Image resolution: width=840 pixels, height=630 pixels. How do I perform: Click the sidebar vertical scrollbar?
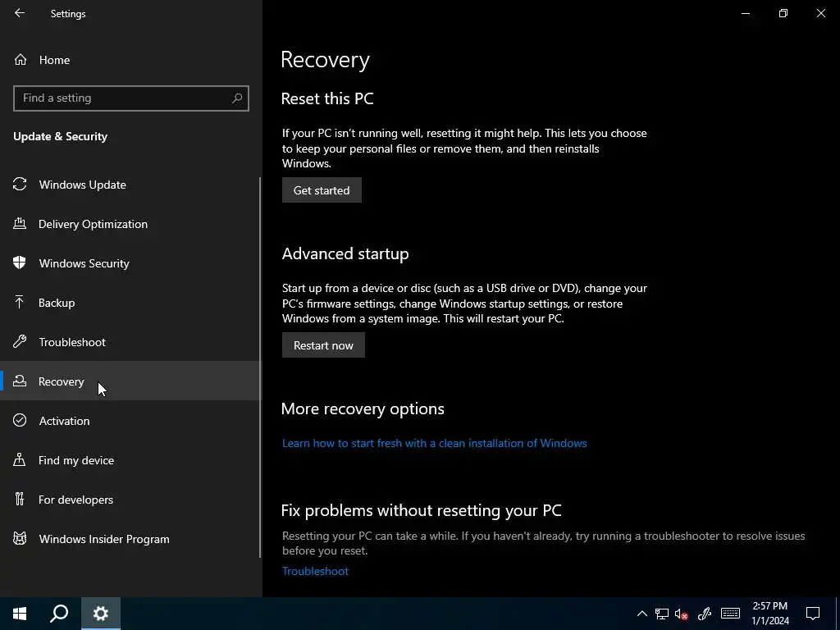[x=260, y=367]
